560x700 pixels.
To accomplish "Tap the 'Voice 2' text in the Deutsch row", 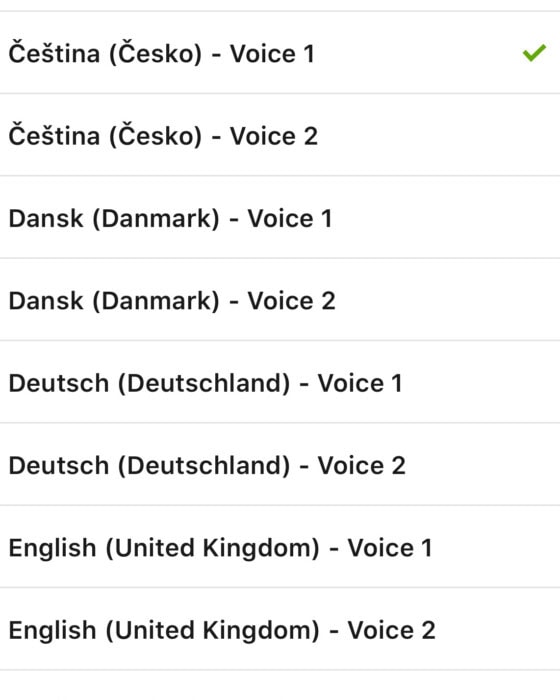I will coord(362,465).
